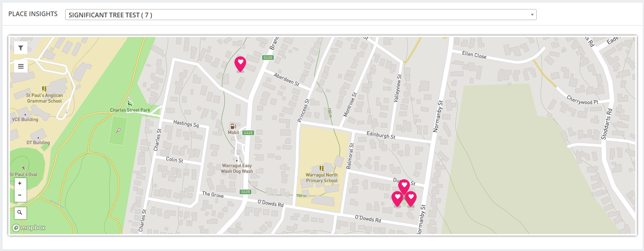Image resolution: width=644 pixels, height=251 pixels.
Task: Click the Mapbox logo link
Action: 29,228
